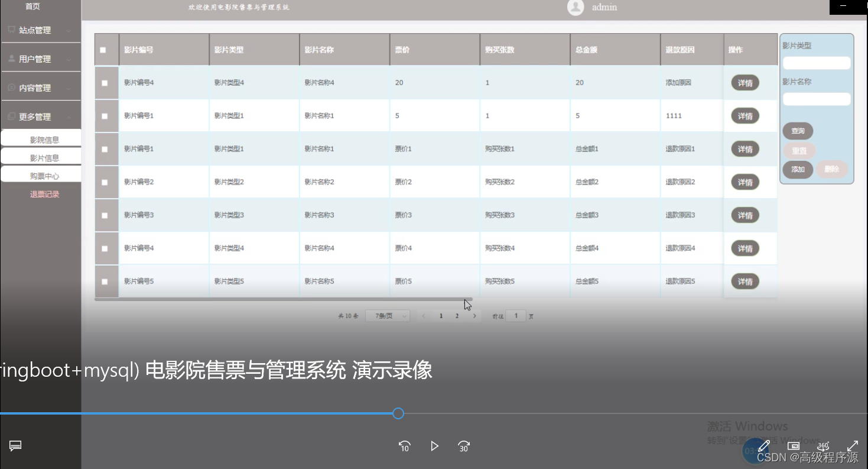The height and width of the screenshot is (469, 868).
Task: Open the 7条/页 page size dropdown
Action: [x=388, y=316]
